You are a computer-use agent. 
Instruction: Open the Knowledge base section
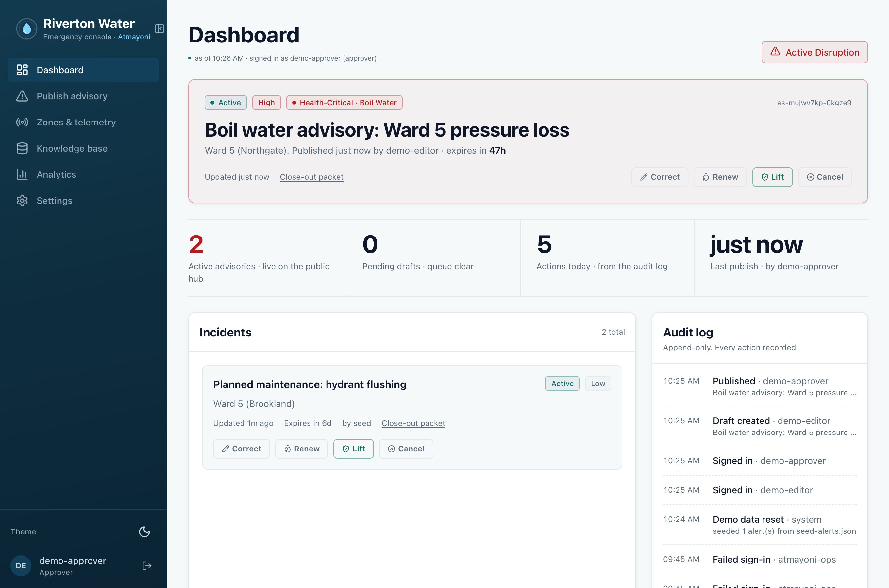coord(83,149)
